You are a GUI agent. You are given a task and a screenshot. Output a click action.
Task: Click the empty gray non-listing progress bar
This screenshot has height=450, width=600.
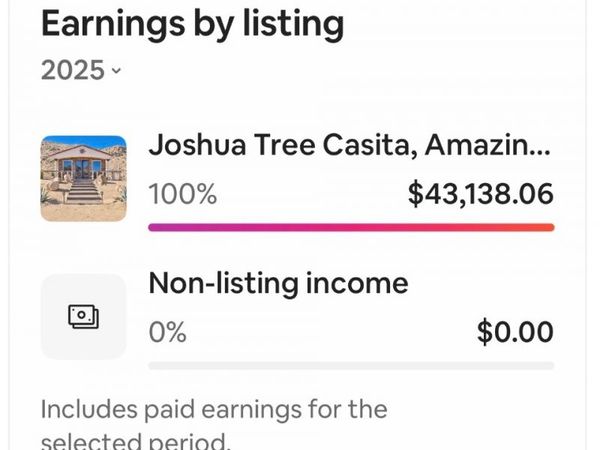(350, 366)
